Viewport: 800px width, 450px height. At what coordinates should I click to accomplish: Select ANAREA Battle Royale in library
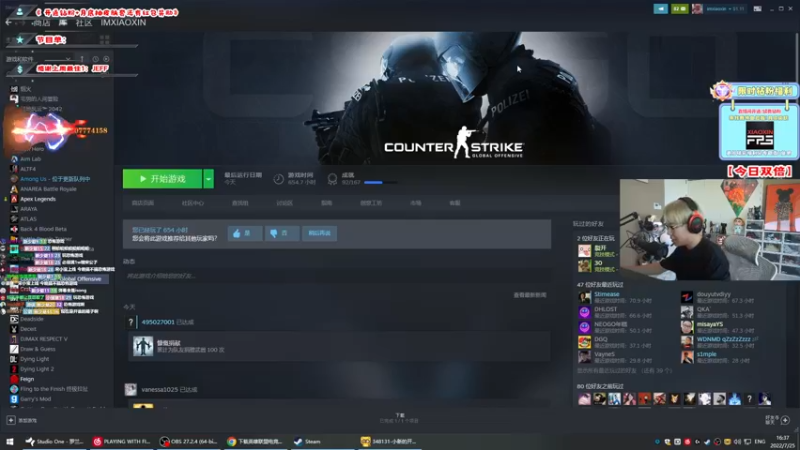(x=48, y=189)
